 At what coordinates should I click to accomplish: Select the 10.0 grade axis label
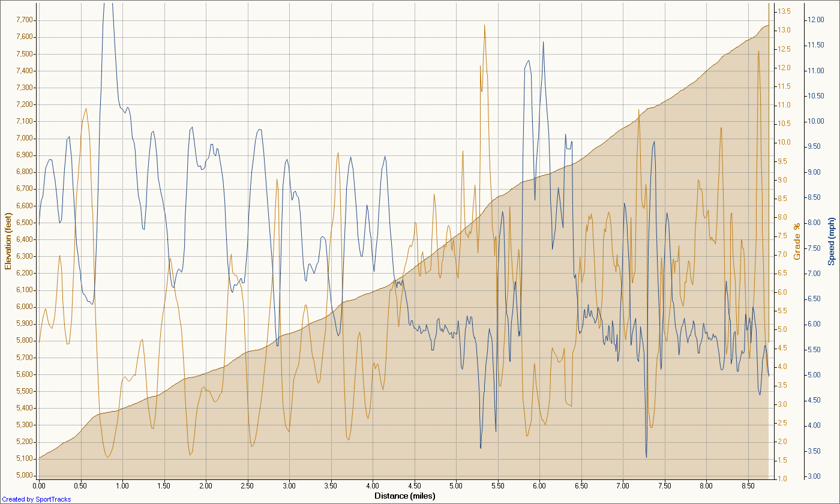[785, 142]
